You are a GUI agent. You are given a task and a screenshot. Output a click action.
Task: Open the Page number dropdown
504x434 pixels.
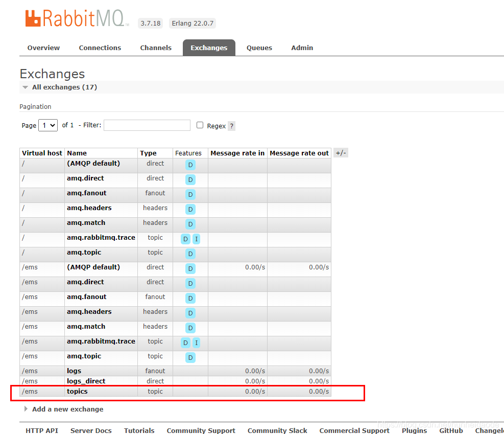48,125
